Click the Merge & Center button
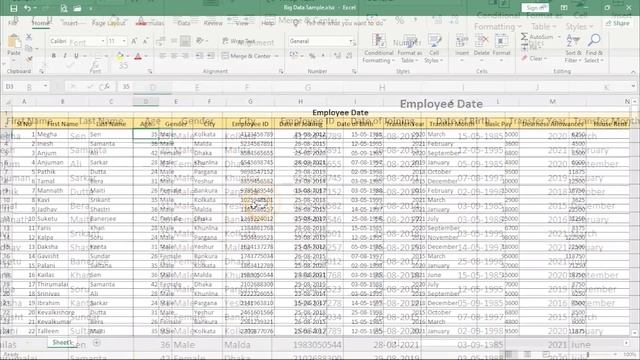 pos(247,56)
